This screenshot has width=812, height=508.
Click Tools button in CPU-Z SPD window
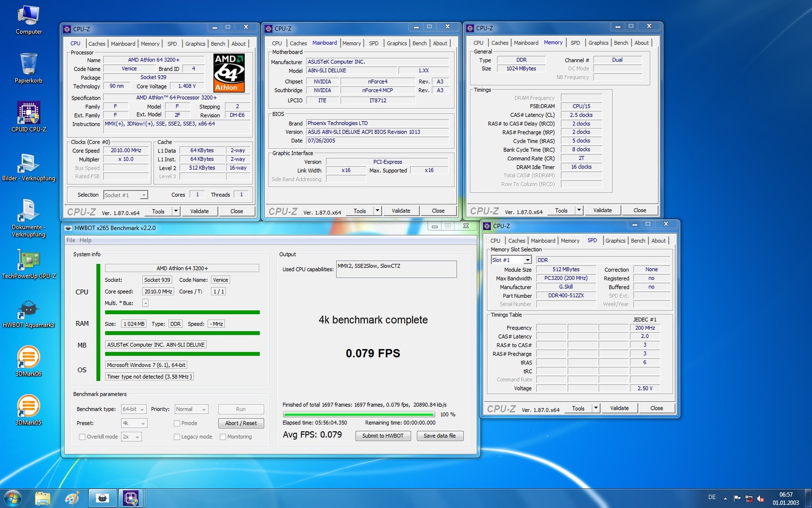[578, 408]
